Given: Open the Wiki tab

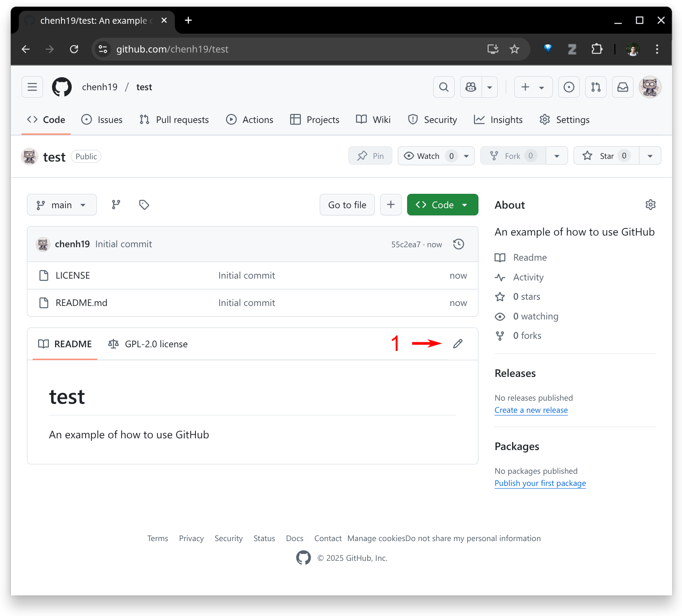Looking at the screenshot, I should point(374,120).
